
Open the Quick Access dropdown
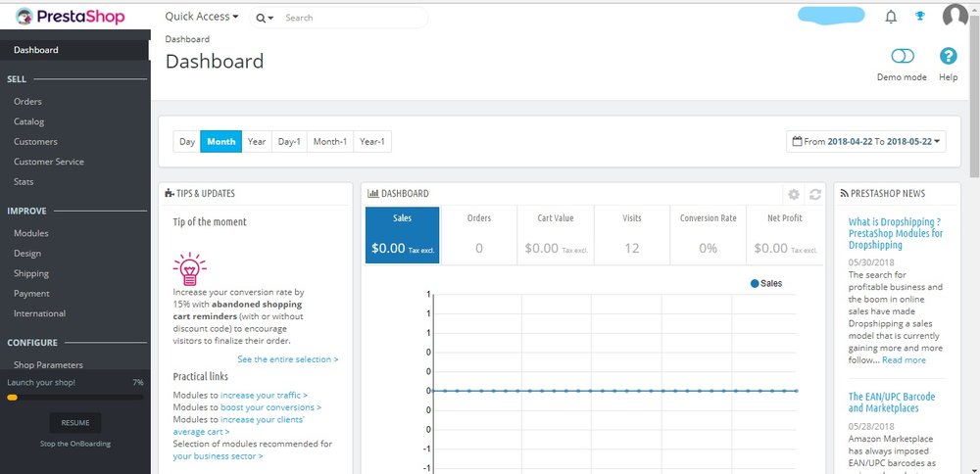click(x=202, y=17)
